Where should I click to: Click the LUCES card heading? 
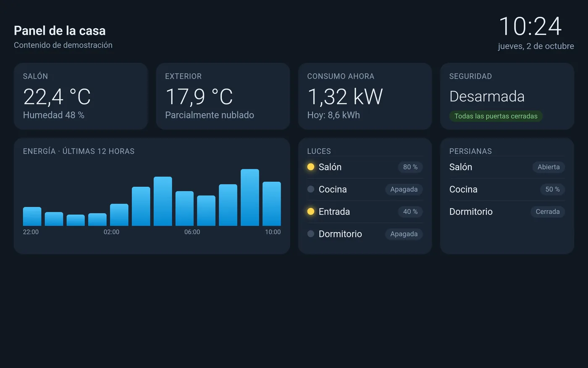click(x=319, y=151)
